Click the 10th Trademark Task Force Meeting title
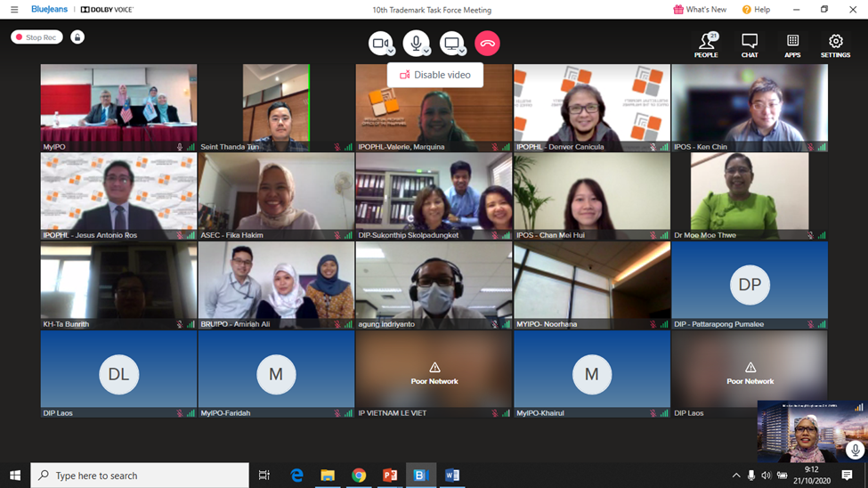The image size is (868, 488). [x=432, y=10]
